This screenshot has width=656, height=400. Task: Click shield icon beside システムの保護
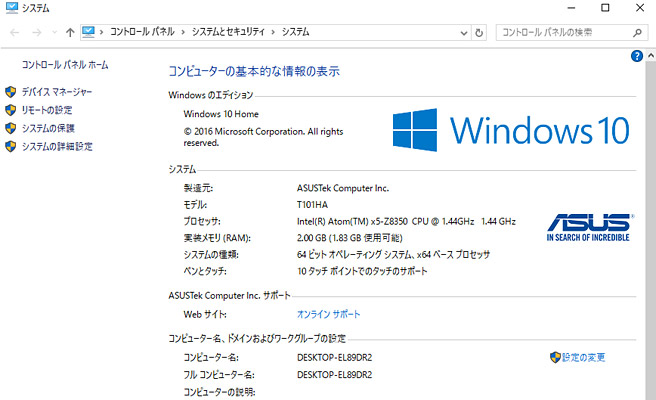[10, 128]
